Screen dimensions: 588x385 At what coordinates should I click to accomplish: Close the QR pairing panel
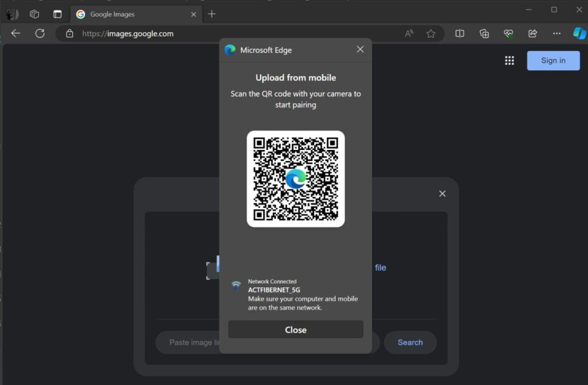(360, 49)
